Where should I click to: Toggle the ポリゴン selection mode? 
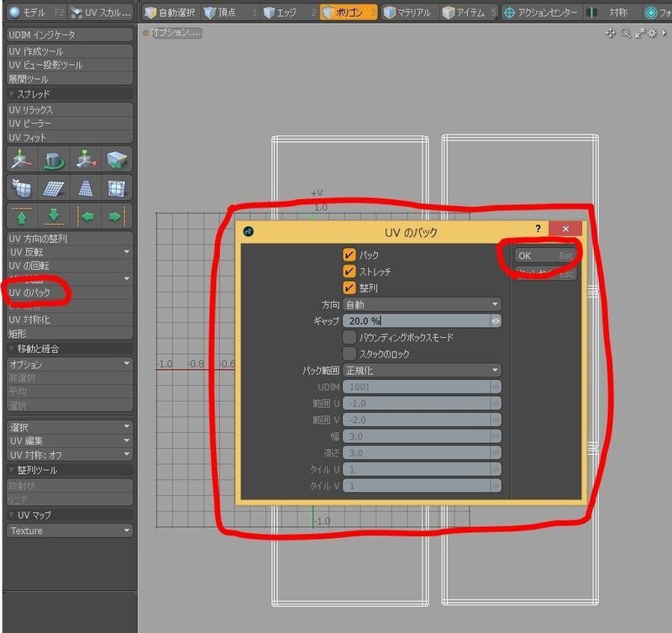(349, 13)
